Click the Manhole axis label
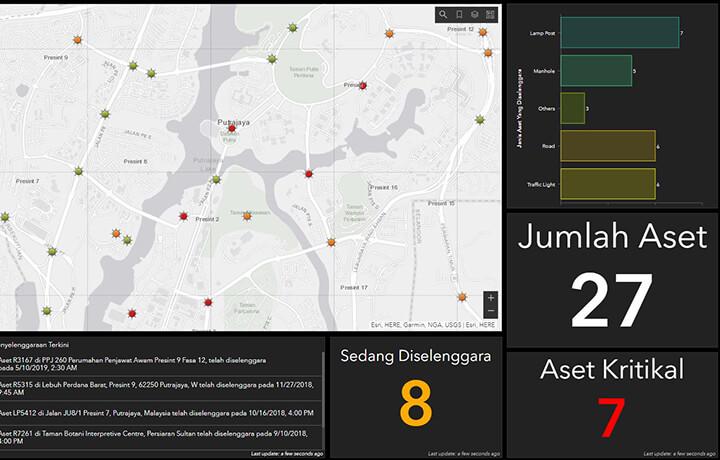The image size is (720, 460). pos(544,71)
